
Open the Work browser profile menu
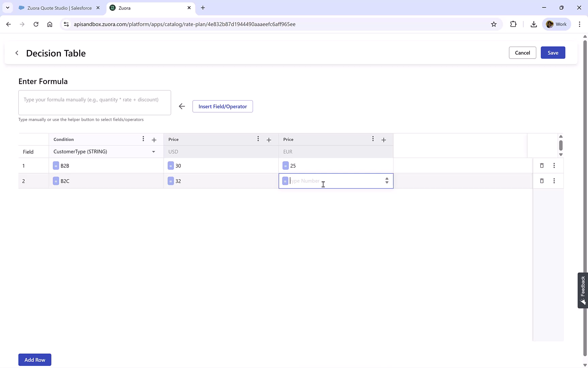(x=557, y=24)
